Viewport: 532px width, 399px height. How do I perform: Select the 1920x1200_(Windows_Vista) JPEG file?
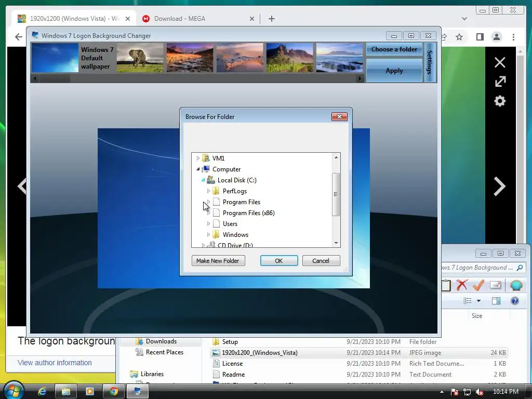[x=359, y=353]
